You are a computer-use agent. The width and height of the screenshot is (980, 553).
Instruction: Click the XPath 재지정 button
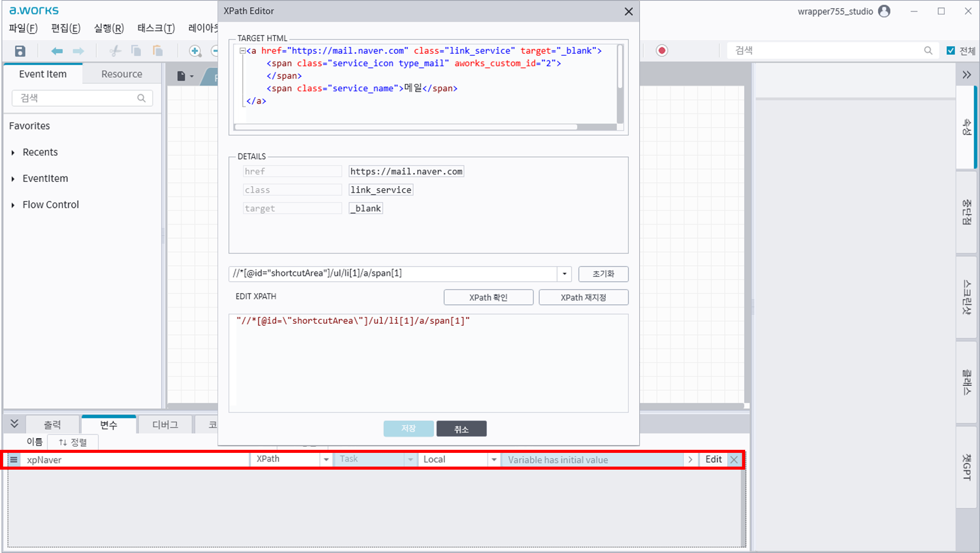[583, 297]
